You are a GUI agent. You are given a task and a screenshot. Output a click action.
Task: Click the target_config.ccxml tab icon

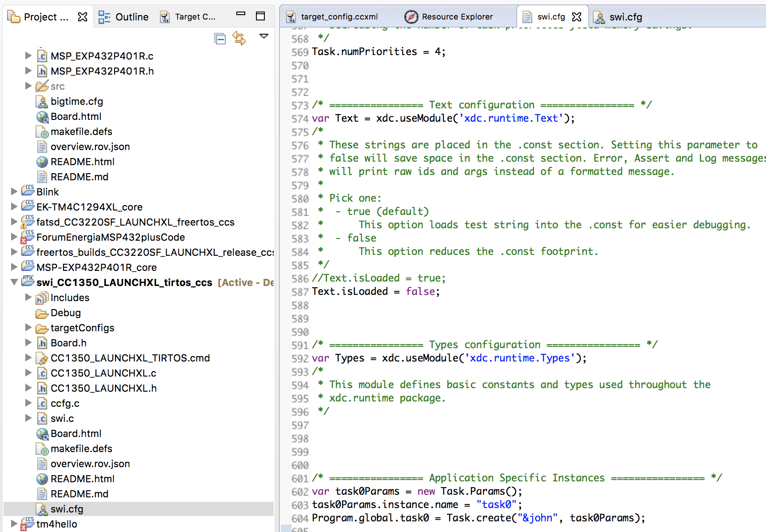tap(291, 16)
